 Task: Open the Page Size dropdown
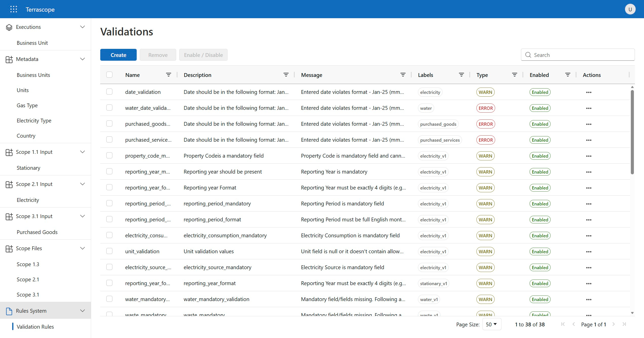[491, 324]
